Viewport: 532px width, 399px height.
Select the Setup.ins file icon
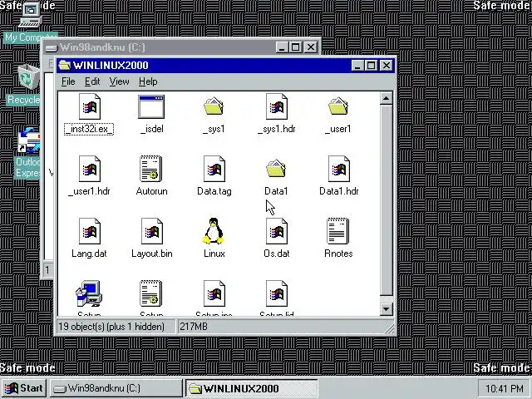pos(214,293)
